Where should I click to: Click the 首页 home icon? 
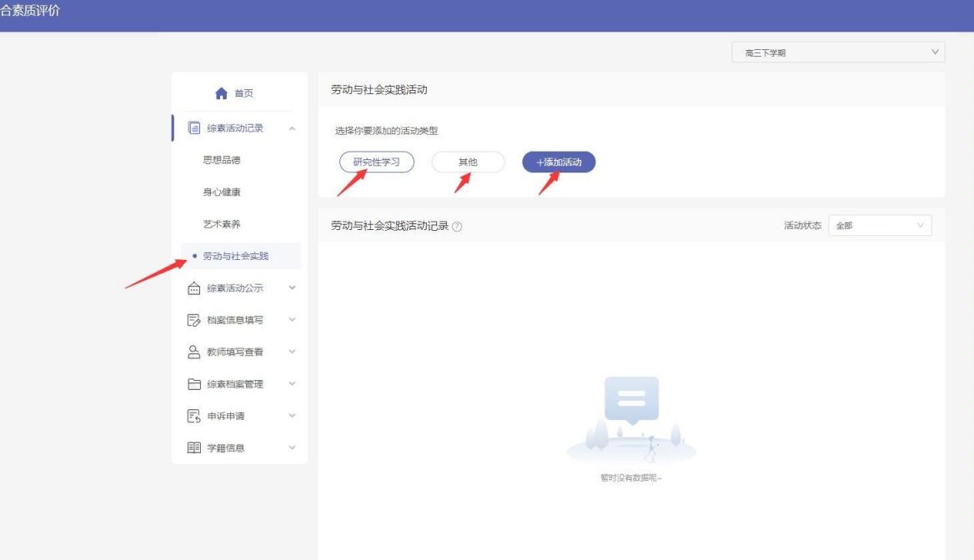220,92
